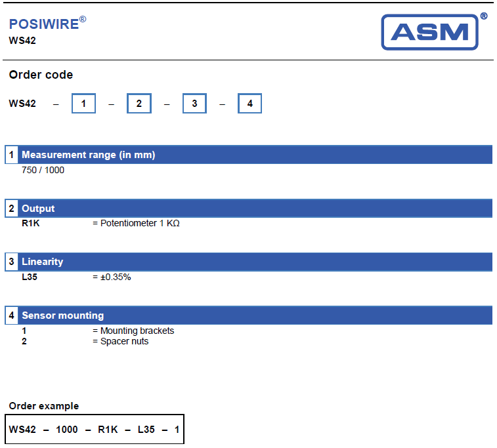Click order code placeholder box 3

click(x=194, y=103)
